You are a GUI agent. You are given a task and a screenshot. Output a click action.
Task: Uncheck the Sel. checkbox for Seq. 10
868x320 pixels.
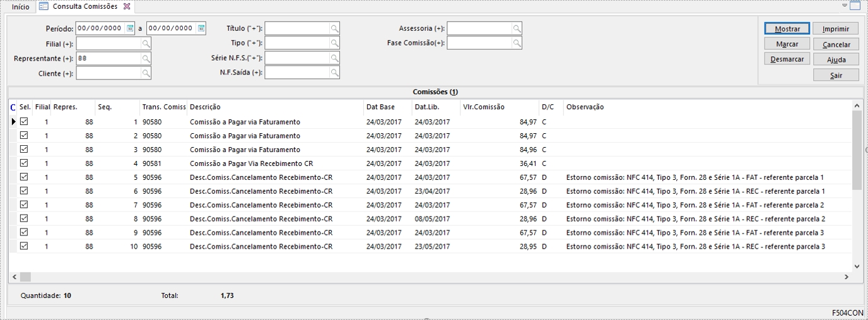[25, 246]
